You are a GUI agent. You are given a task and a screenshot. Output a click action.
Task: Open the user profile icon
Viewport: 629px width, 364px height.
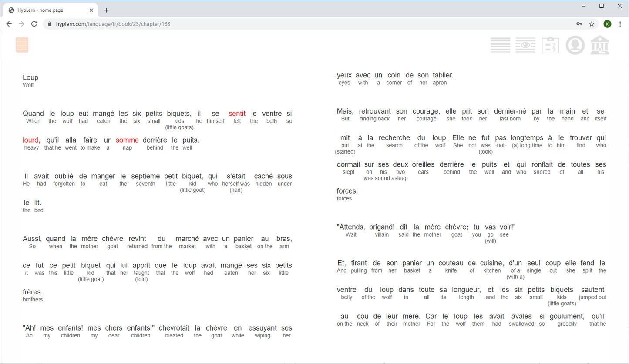(x=575, y=45)
